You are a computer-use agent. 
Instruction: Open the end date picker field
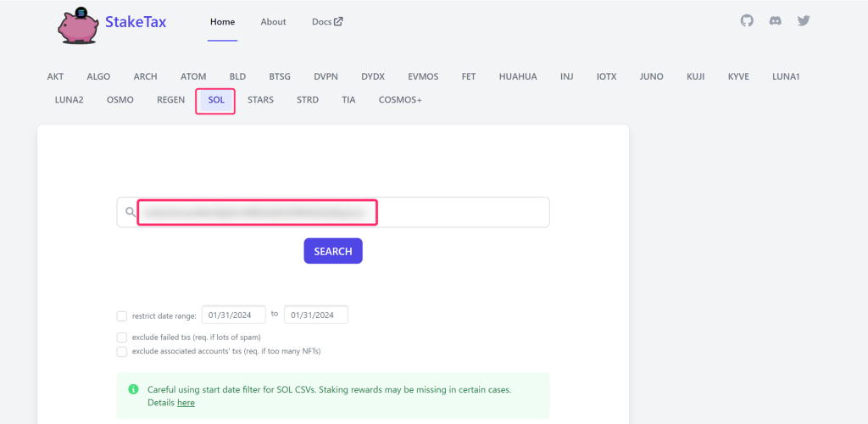click(x=315, y=315)
